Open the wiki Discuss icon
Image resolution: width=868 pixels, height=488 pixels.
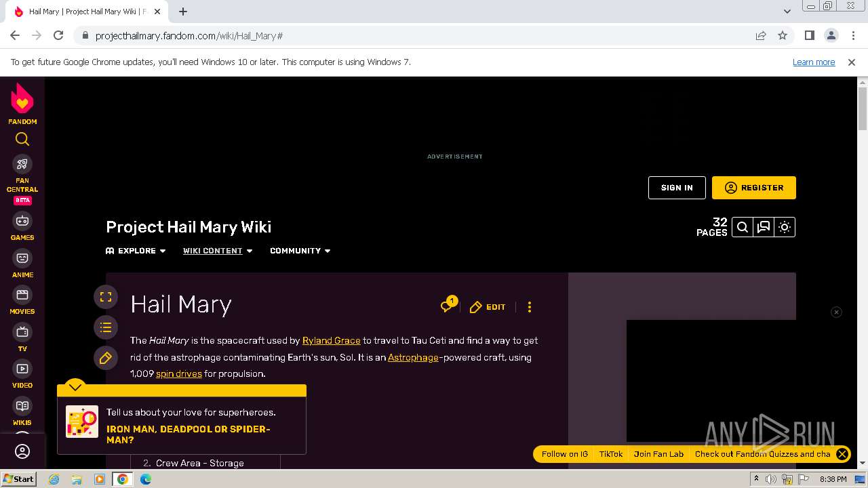pyautogui.click(x=764, y=227)
